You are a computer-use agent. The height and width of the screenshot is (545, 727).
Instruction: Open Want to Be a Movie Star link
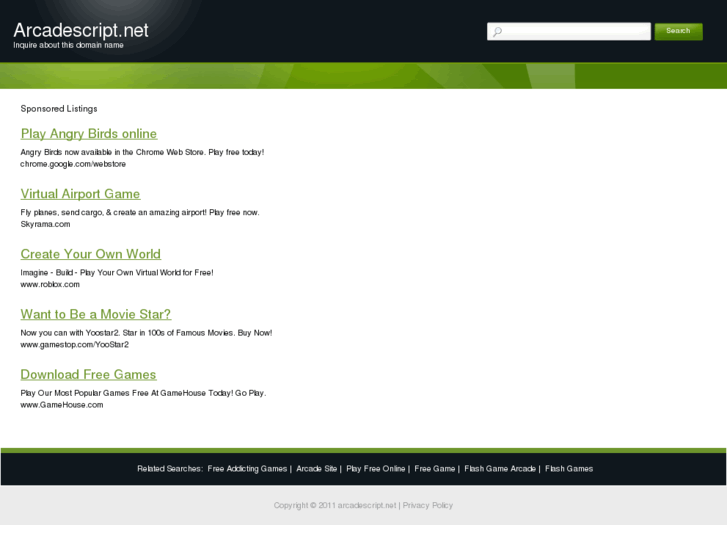96,314
